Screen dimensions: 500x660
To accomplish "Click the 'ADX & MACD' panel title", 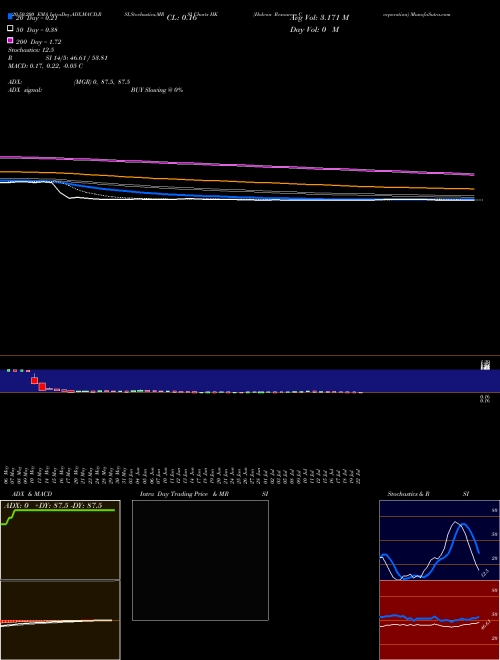I will click(32, 494).
